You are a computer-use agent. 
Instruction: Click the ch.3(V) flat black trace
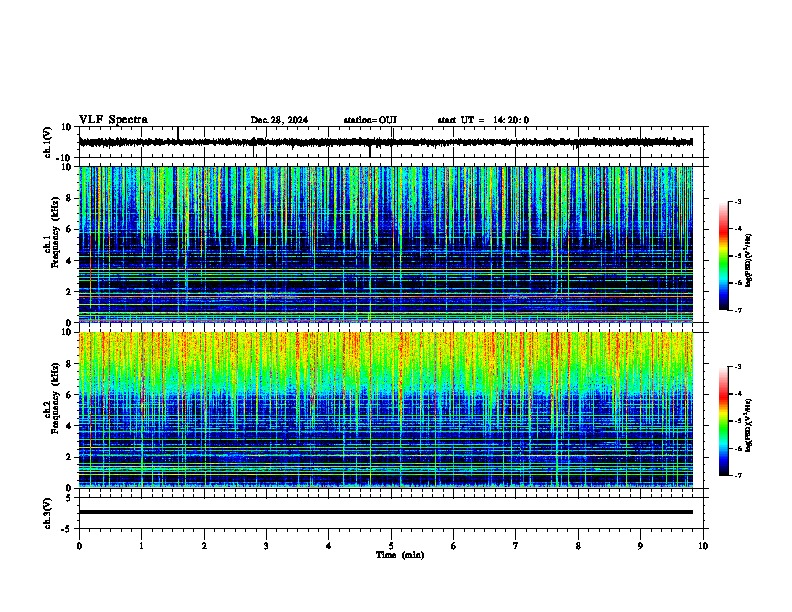[386, 512]
